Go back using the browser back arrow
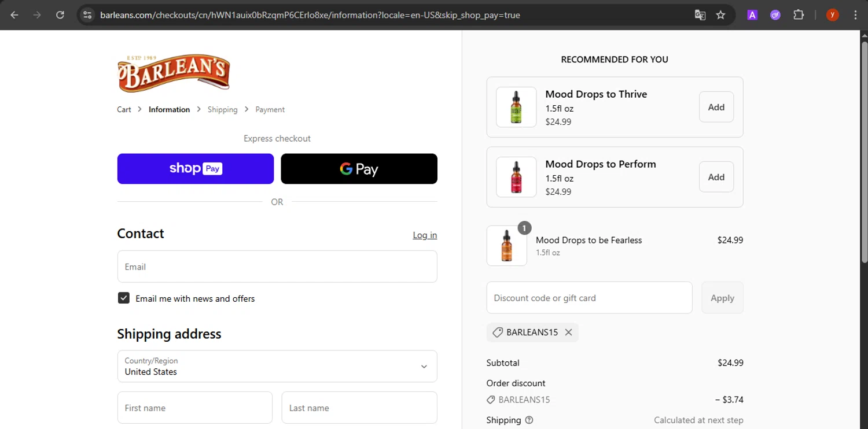The height and width of the screenshot is (429, 868). (x=14, y=15)
